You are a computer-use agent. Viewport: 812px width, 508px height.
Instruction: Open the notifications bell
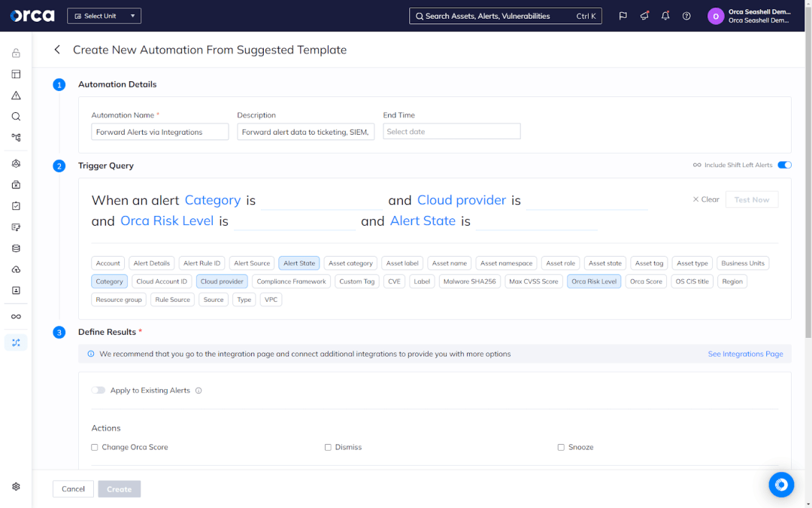(x=665, y=16)
